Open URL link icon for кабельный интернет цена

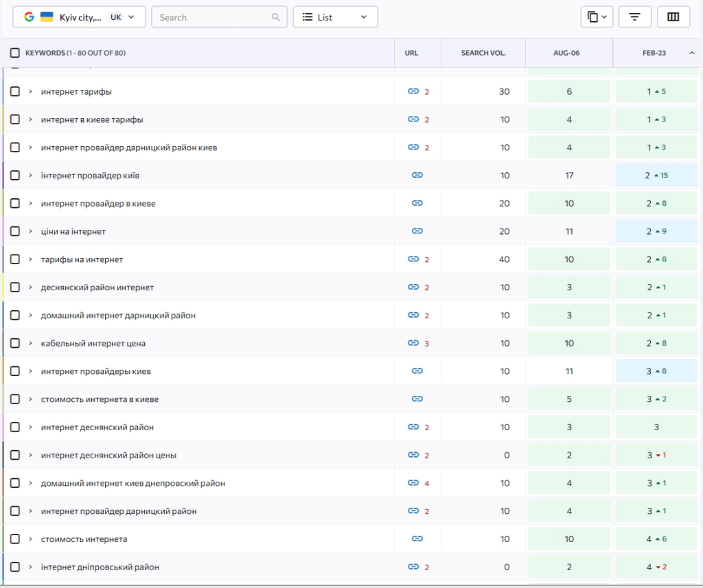[413, 343]
